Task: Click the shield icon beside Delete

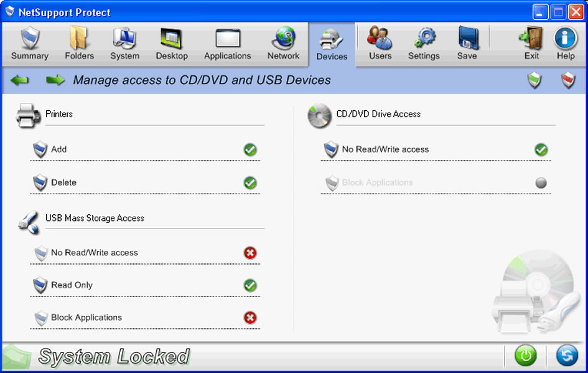Action: tap(40, 182)
